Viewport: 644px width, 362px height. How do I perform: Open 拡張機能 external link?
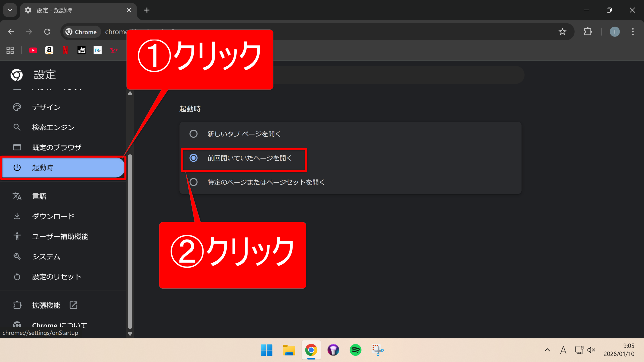[x=46, y=305]
